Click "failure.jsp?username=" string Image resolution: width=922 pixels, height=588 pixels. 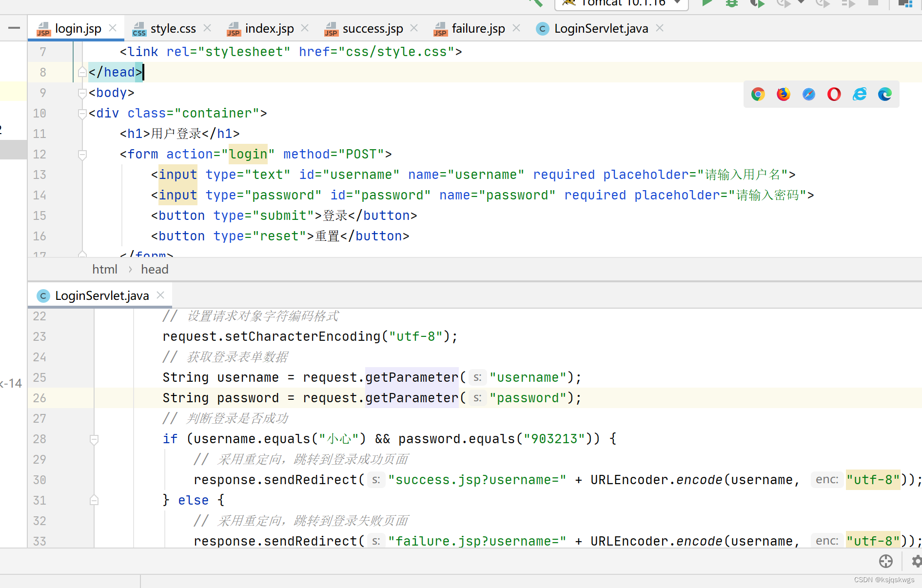[x=477, y=541]
